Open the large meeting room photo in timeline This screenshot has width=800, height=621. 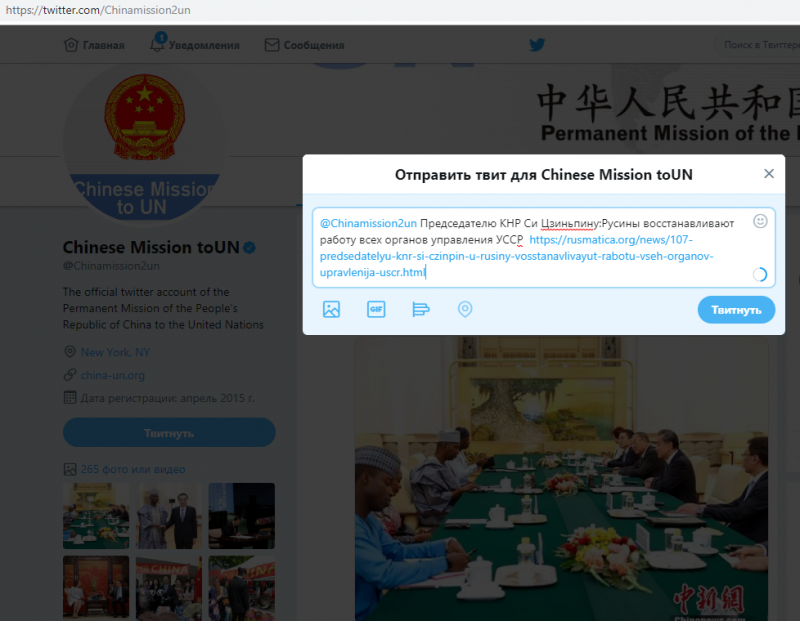coord(561,479)
